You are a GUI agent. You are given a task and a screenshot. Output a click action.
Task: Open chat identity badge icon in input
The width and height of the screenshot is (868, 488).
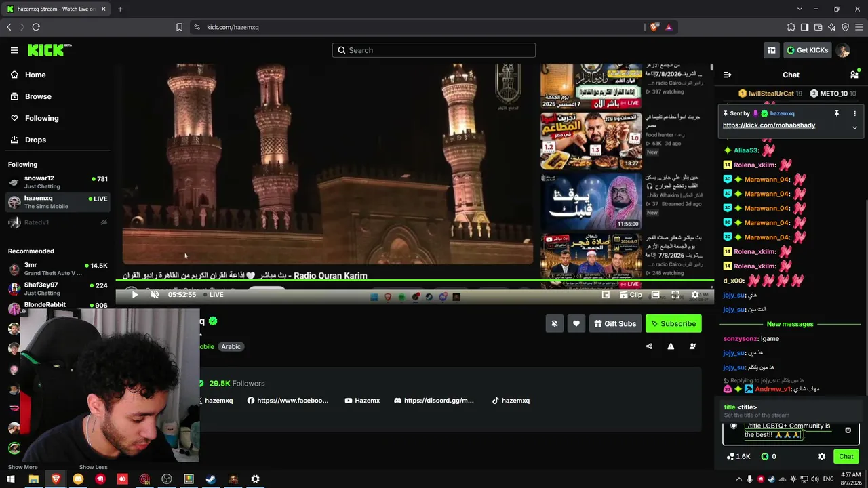734,426
